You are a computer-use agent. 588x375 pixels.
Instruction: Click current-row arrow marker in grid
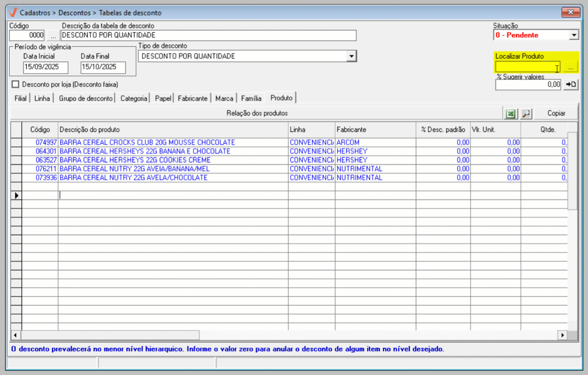coord(16,195)
